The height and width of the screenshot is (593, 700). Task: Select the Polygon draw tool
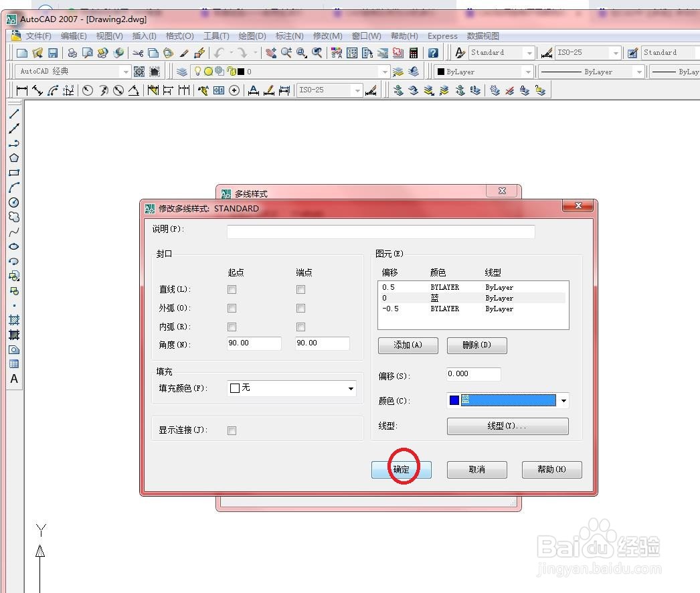pyautogui.click(x=14, y=158)
